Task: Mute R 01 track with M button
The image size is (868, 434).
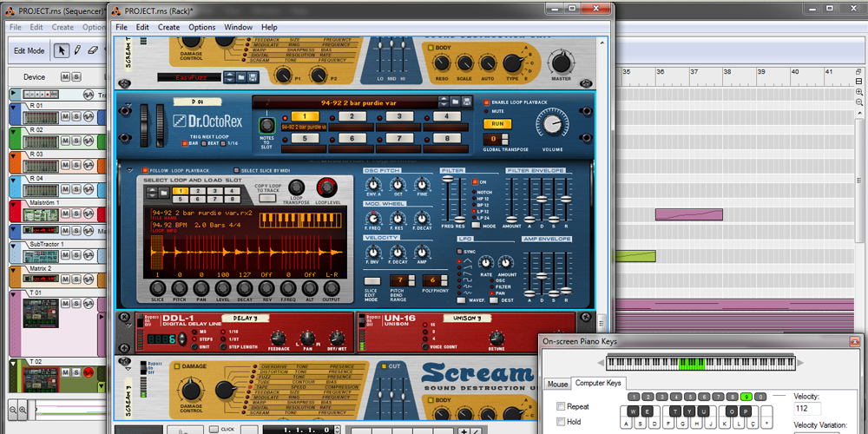Action: [65, 115]
